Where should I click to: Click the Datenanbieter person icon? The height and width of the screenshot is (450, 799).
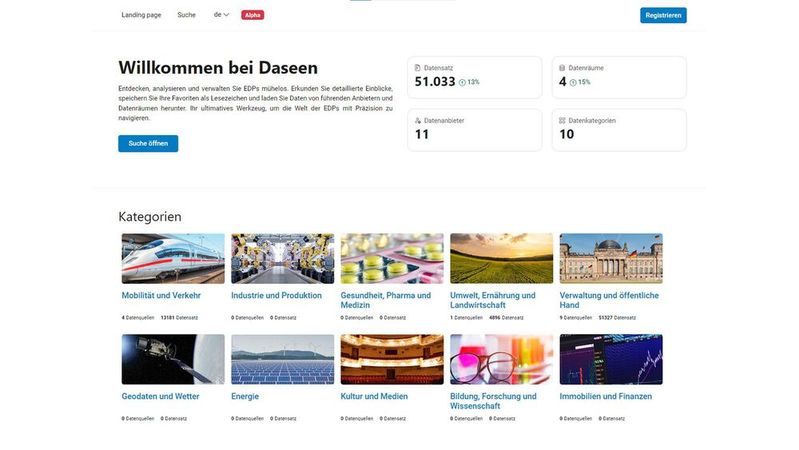(418, 121)
